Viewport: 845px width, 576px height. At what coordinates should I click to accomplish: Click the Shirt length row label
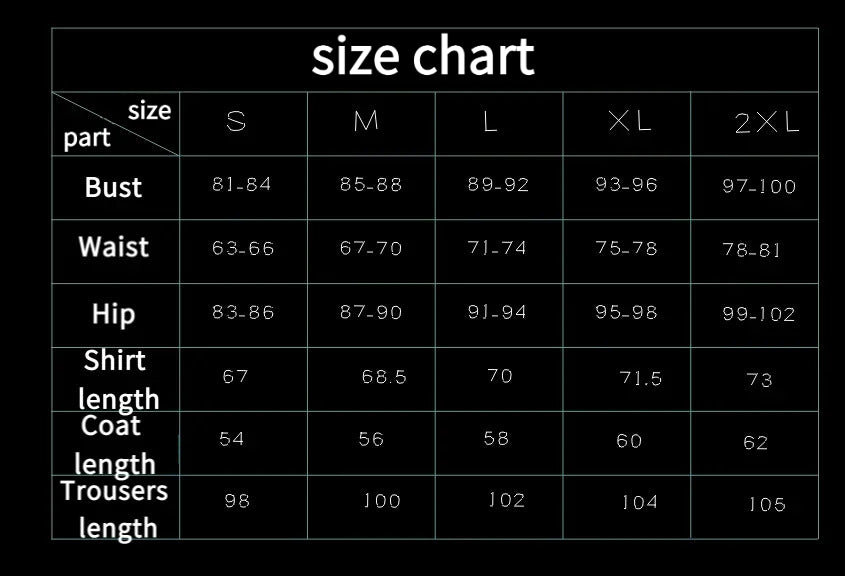coord(118,379)
